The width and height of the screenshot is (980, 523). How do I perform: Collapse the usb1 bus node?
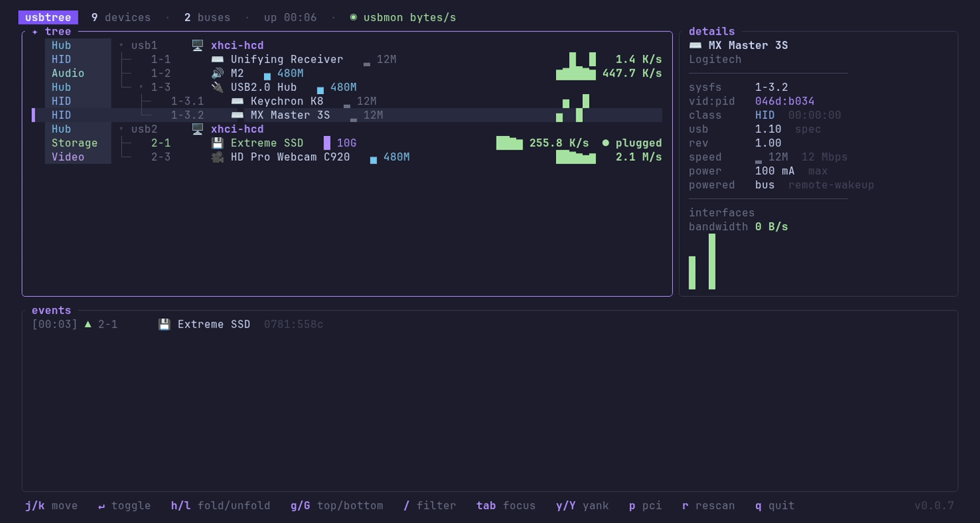(x=121, y=45)
